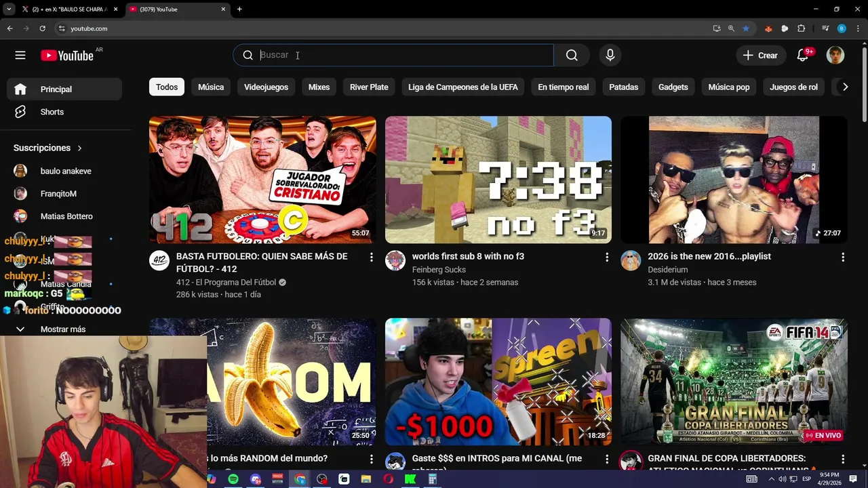Image resolution: width=868 pixels, height=488 pixels.
Task: Select the River Plate filter chip
Action: pos(369,87)
